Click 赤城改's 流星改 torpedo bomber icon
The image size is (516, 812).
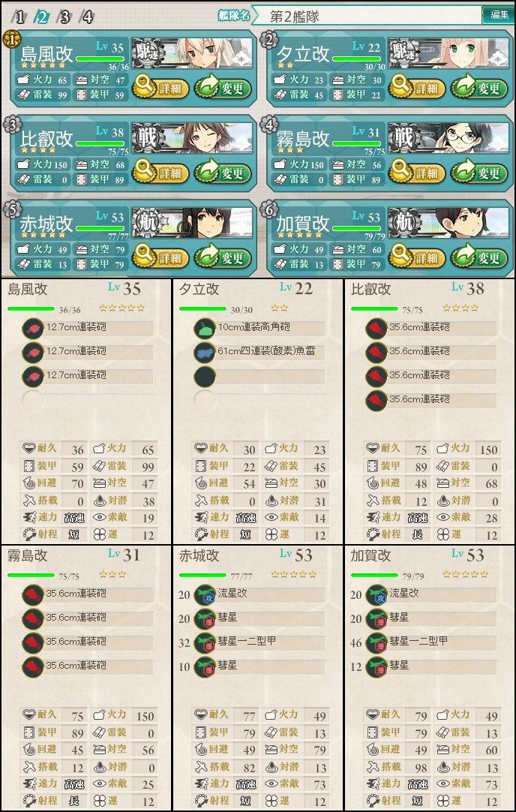204,595
